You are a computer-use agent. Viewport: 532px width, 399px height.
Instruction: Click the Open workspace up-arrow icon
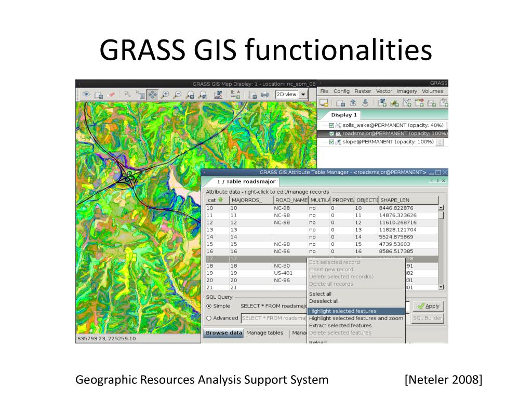(x=353, y=102)
